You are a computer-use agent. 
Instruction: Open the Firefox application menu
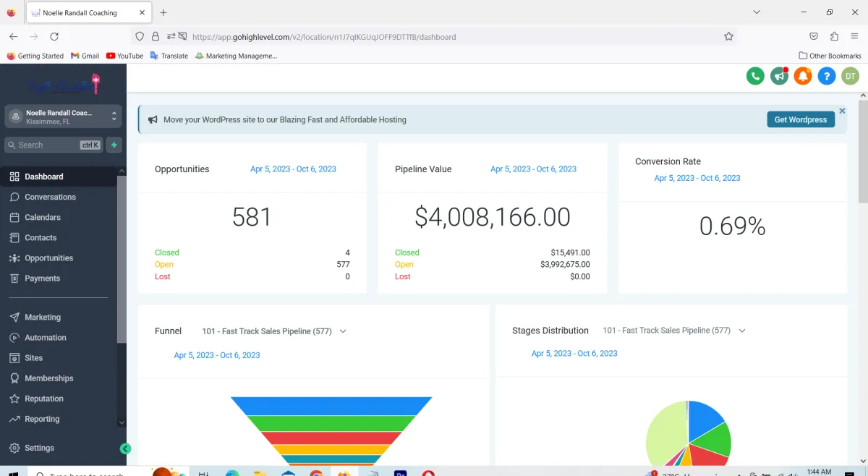(854, 36)
